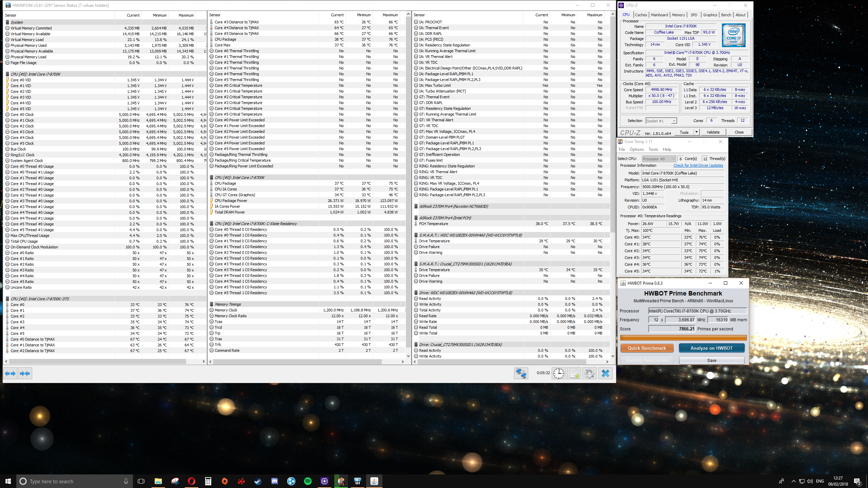Click volume icon in system tray
This screenshot has width=868, height=488.
tap(810, 481)
